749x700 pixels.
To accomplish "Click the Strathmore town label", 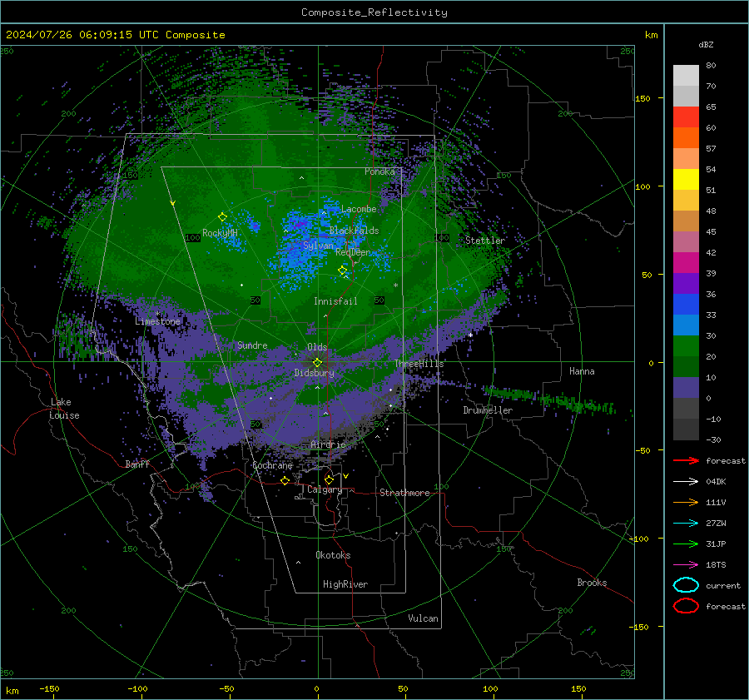I will pos(404,493).
